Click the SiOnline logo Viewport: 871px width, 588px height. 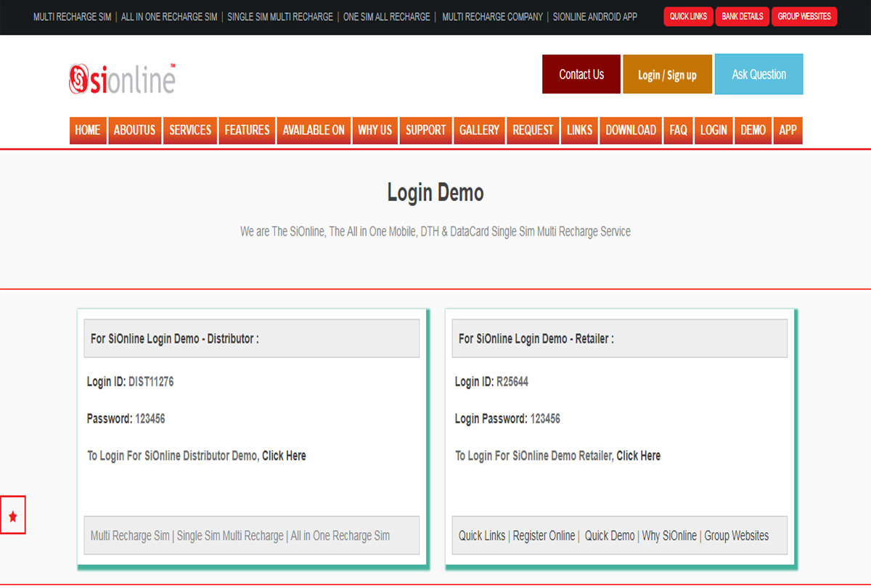pyautogui.click(x=122, y=78)
